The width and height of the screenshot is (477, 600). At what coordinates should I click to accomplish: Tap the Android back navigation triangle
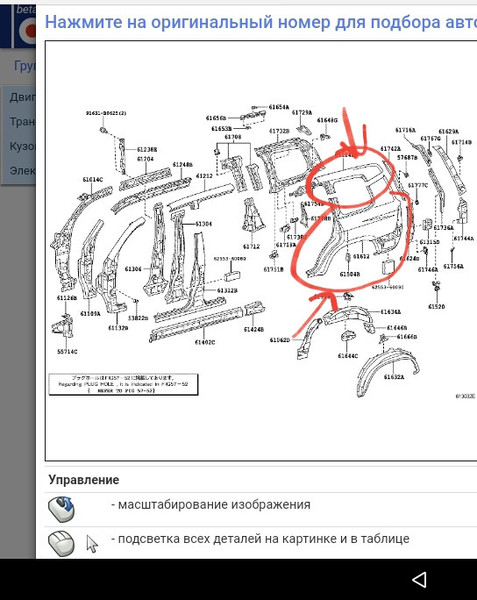[x=420, y=580]
